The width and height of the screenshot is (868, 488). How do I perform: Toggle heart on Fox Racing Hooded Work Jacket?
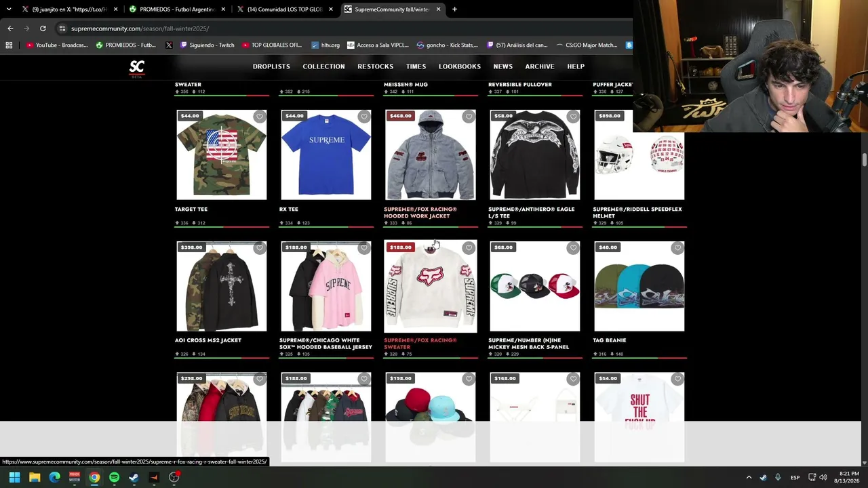click(x=469, y=117)
